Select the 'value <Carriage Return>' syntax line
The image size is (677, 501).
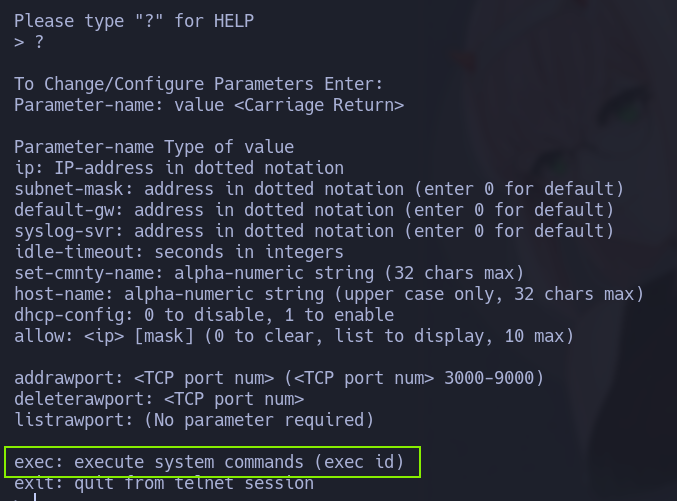point(209,105)
